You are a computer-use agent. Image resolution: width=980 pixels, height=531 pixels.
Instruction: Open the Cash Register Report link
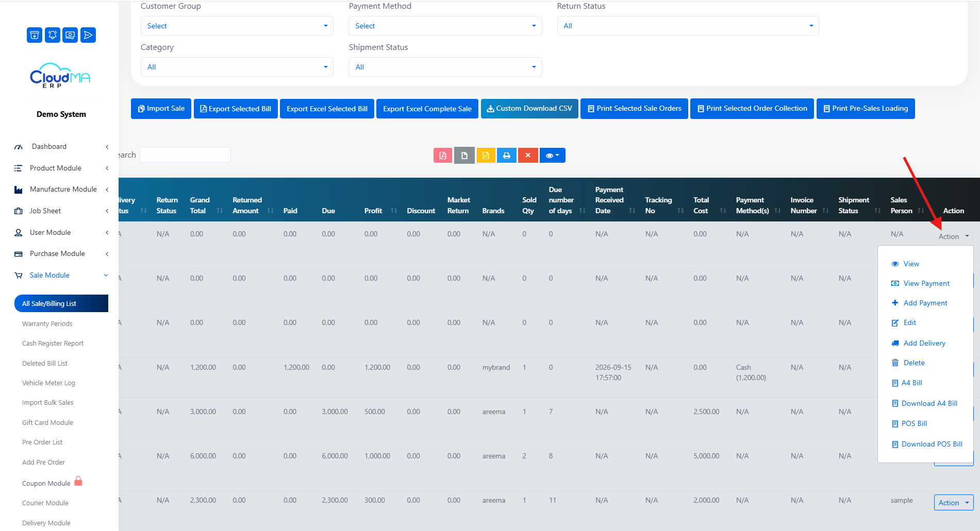(x=53, y=344)
